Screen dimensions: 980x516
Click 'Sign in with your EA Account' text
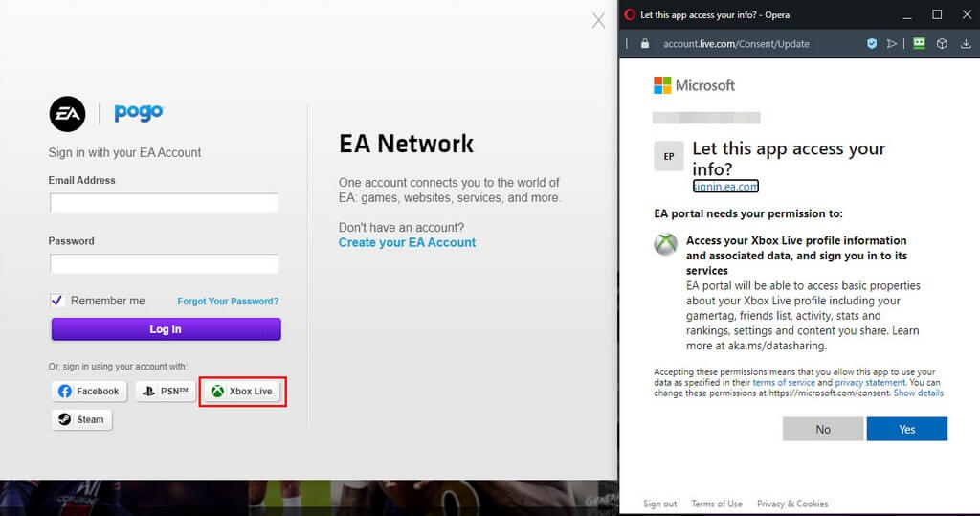(x=124, y=152)
